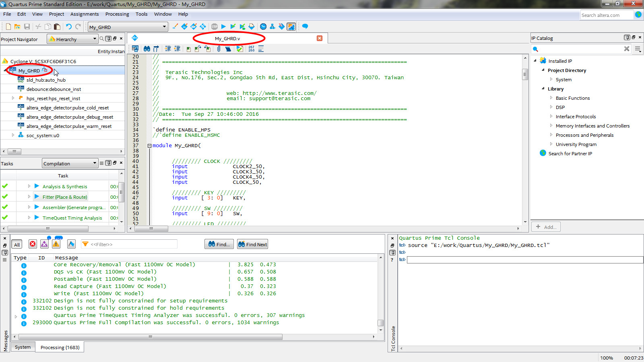
Task: Save the file with the floppy disk icon
Action: point(27,27)
